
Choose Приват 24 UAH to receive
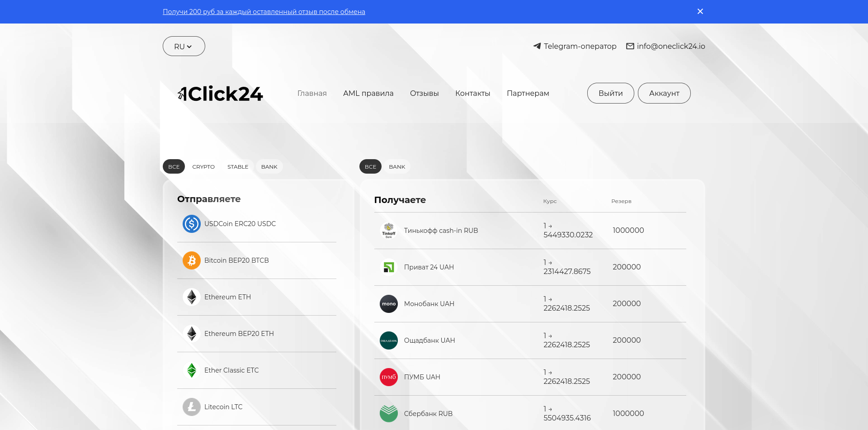coord(530,267)
